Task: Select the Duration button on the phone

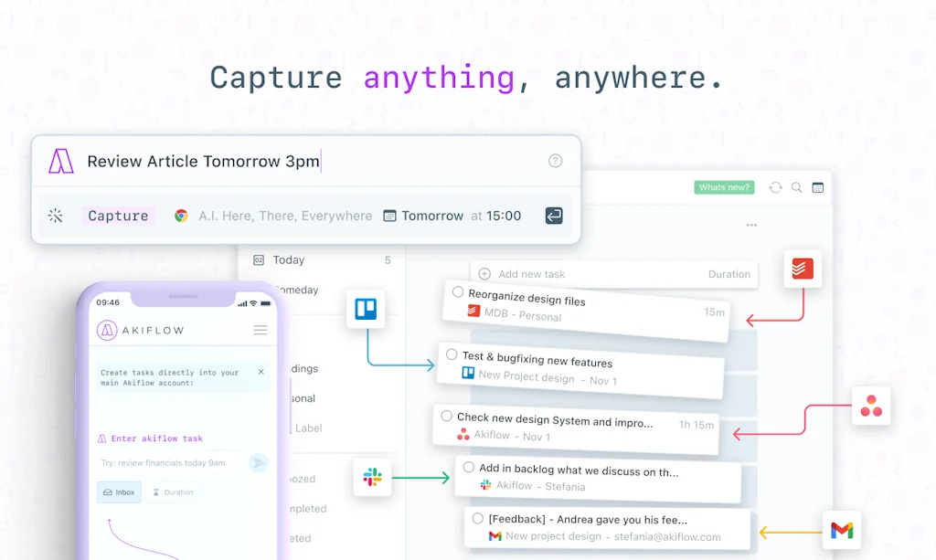Action: (173, 492)
